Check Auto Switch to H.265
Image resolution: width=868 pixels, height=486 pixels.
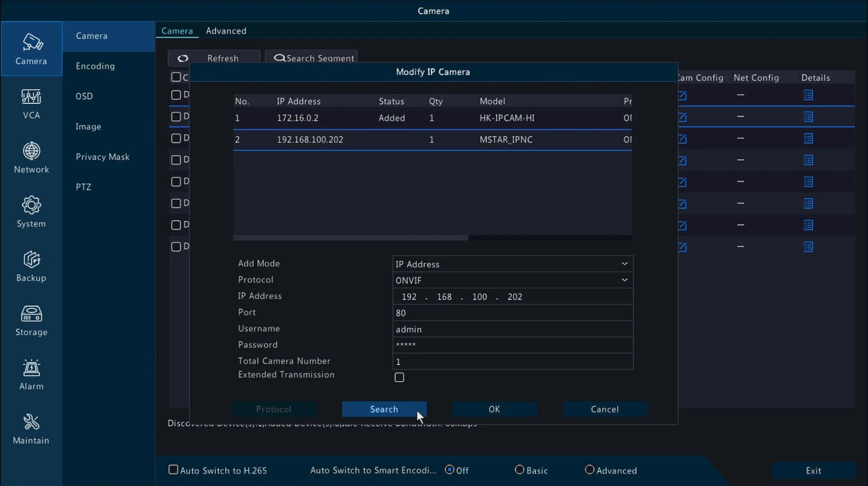[173, 470]
